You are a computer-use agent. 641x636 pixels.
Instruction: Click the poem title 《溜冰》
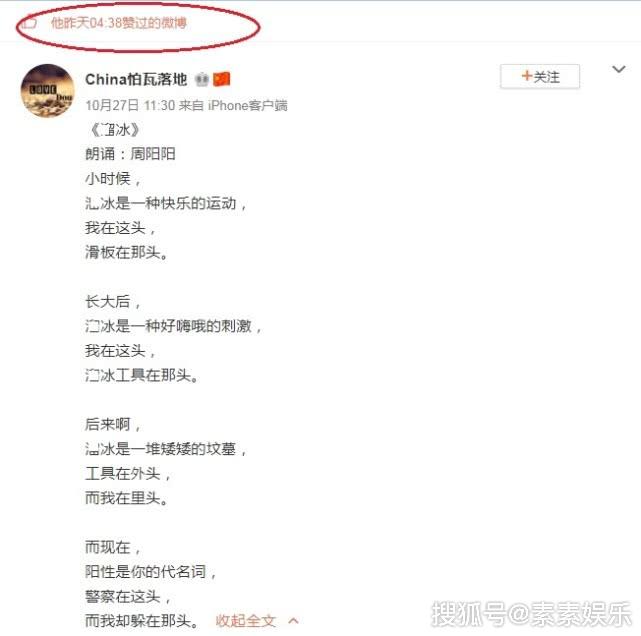[x=114, y=130]
